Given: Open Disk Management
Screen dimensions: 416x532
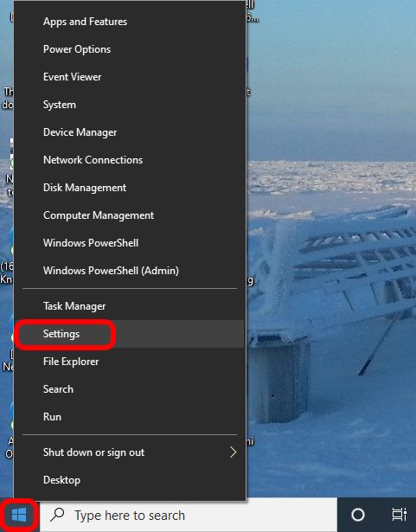Looking at the screenshot, I should pyautogui.click(x=130, y=188).
